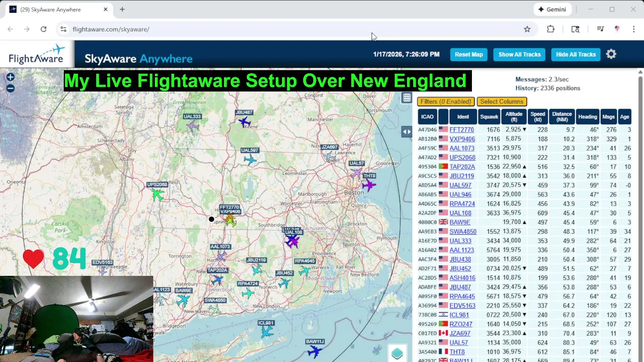Select the UAL597 plane on the map

point(250,160)
